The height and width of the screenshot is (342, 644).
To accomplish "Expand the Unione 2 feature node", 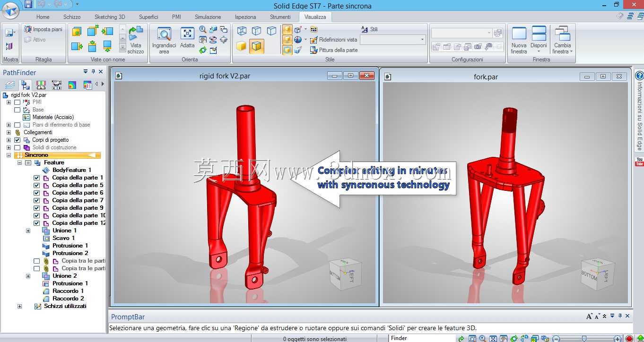I will pyautogui.click(x=28, y=276).
